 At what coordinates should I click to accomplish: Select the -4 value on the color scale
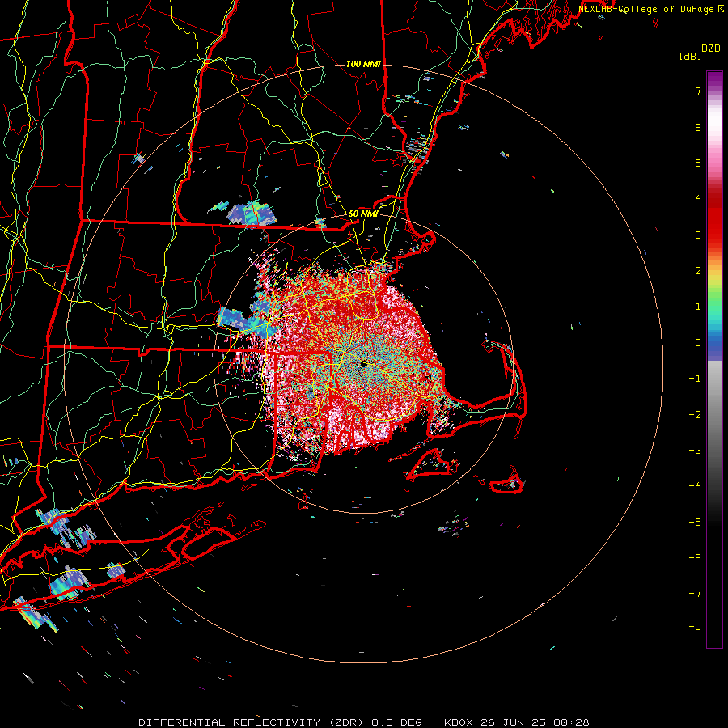pos(695,486)
